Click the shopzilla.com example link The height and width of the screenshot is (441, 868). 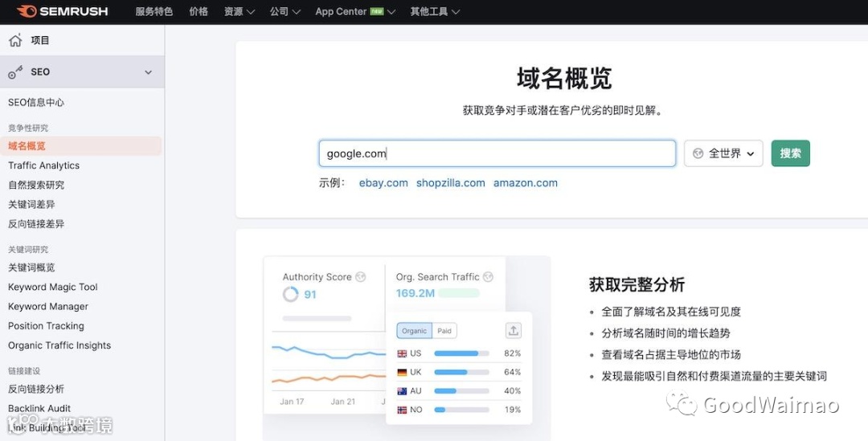[x=451, y=183]
